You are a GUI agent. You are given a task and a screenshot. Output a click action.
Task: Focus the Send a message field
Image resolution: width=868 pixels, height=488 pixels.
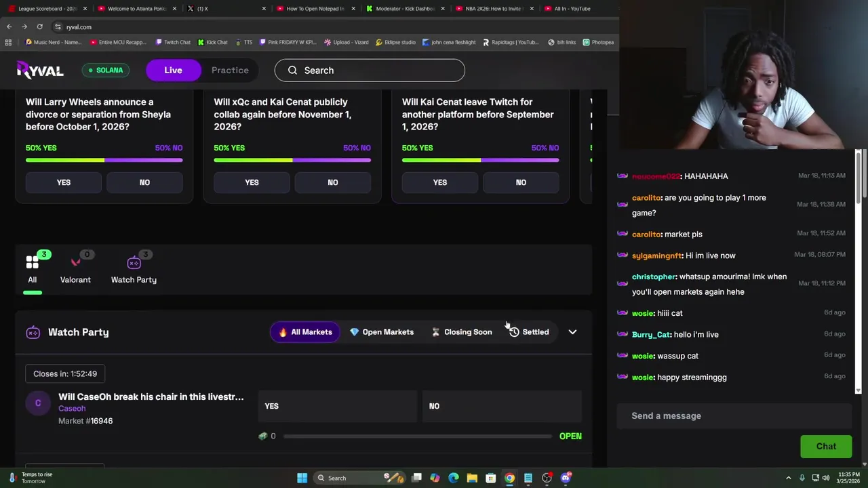tap(734, 416)
